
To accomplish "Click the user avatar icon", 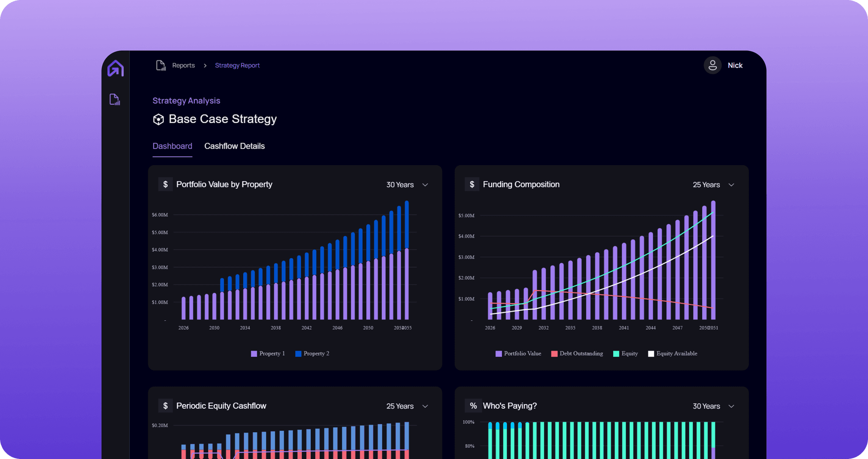I will tap(712, 65).
